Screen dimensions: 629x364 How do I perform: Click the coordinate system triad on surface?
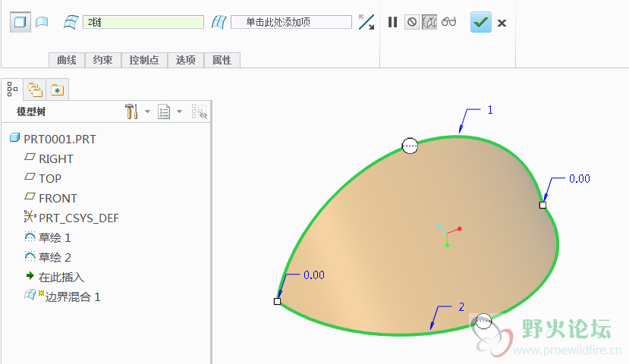pyautogui.click(x=450, y=236)
